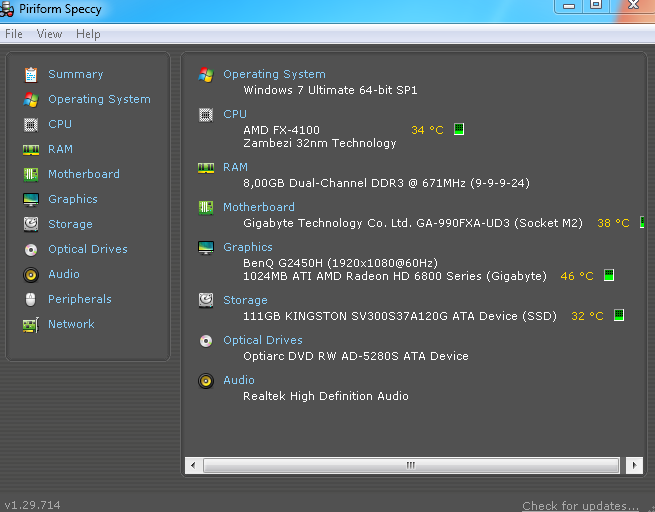Select the Storage label in sidebar
The image size is (655, 512).
tap(71, 224)
